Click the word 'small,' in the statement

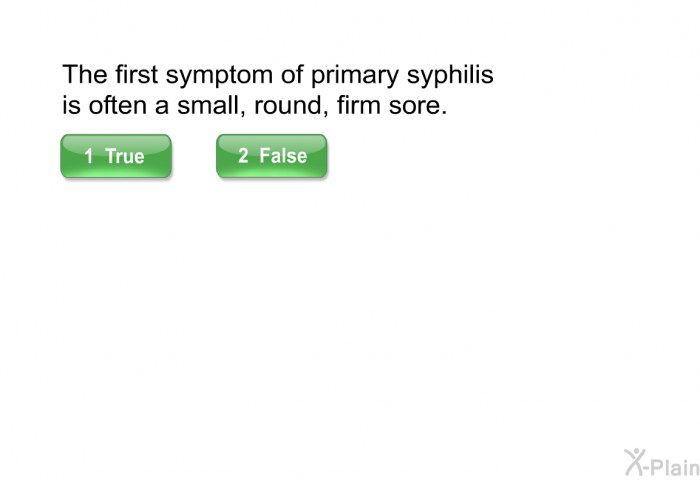pyautogui.click(x=211, y=106)
